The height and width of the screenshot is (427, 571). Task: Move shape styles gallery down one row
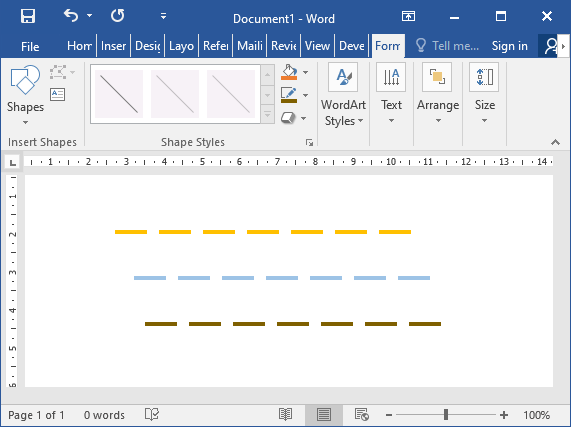[x=268, y=95]
